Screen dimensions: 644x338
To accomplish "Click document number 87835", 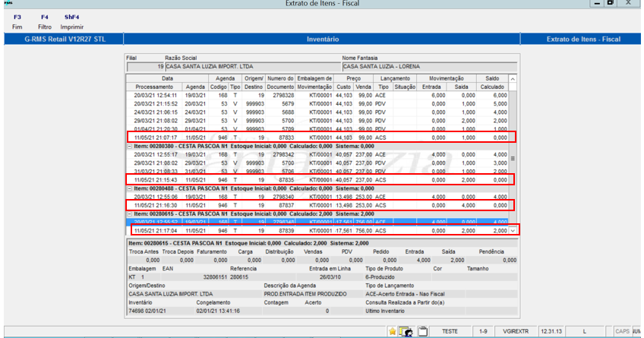I will coord(286,180).
